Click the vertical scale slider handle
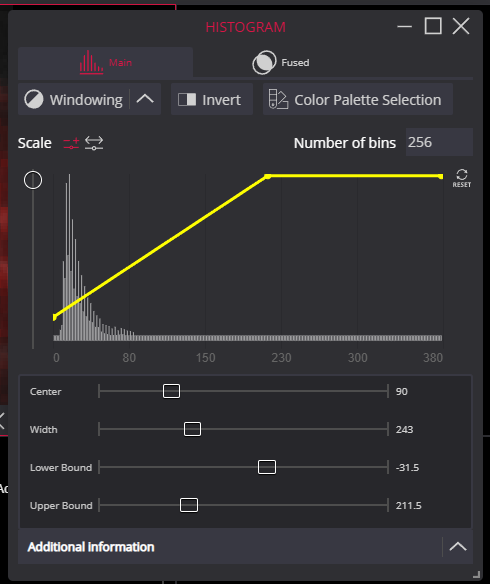The height and width of the screenshot is (584, 490). (x=33, y=180)
